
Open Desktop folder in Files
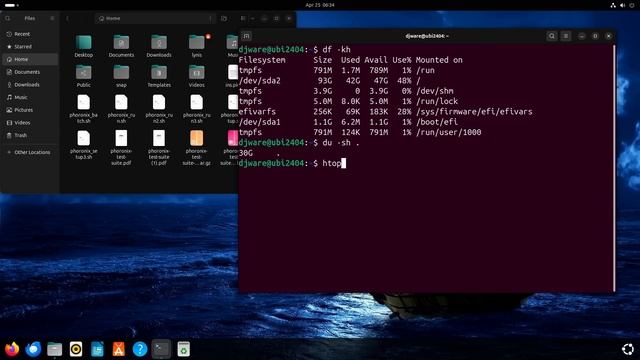pos(84,46)
